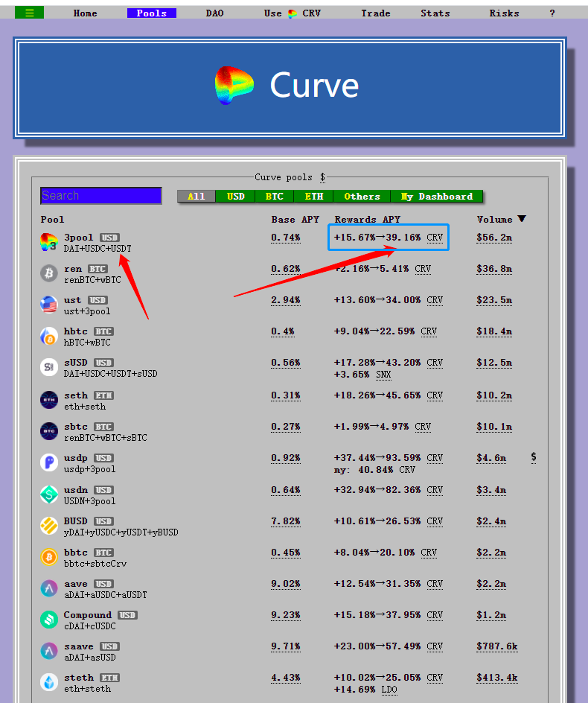The image size is (588, 703).
Task: Click the my: 40.84% CRV value
Action: [x=374, y=470]
